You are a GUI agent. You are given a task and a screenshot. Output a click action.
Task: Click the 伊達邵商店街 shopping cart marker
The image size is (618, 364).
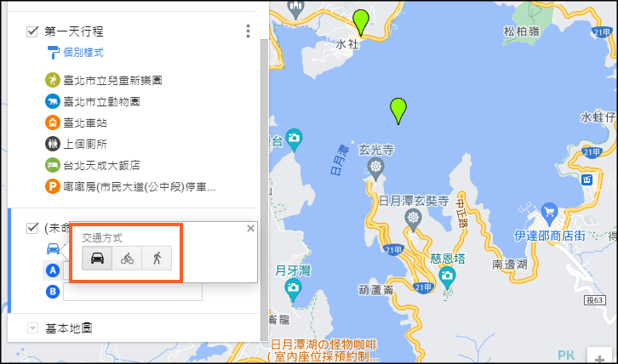[x=549, y=214]
